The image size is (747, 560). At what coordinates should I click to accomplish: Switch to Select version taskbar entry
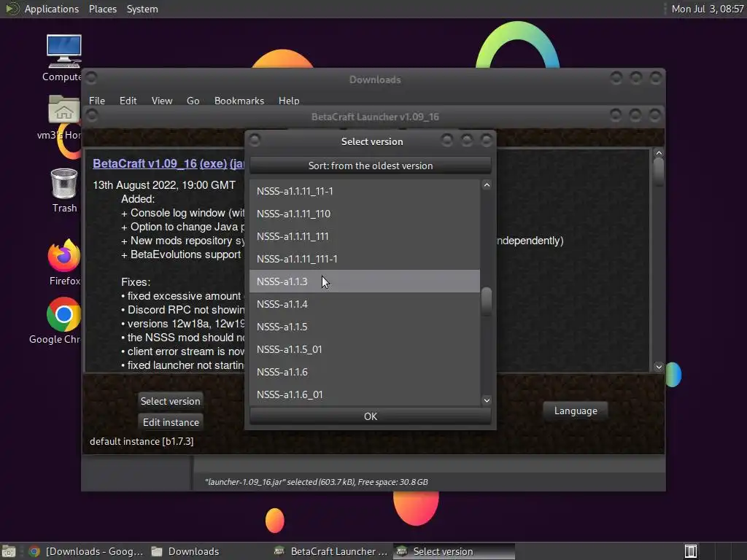[454, 551]
